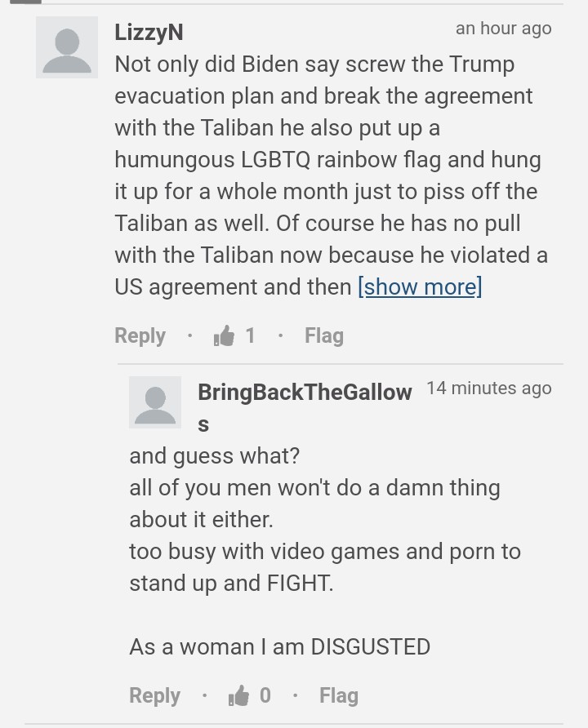Open LizzyN's profile avatar

pyautogui.click(x=67, y=47)
